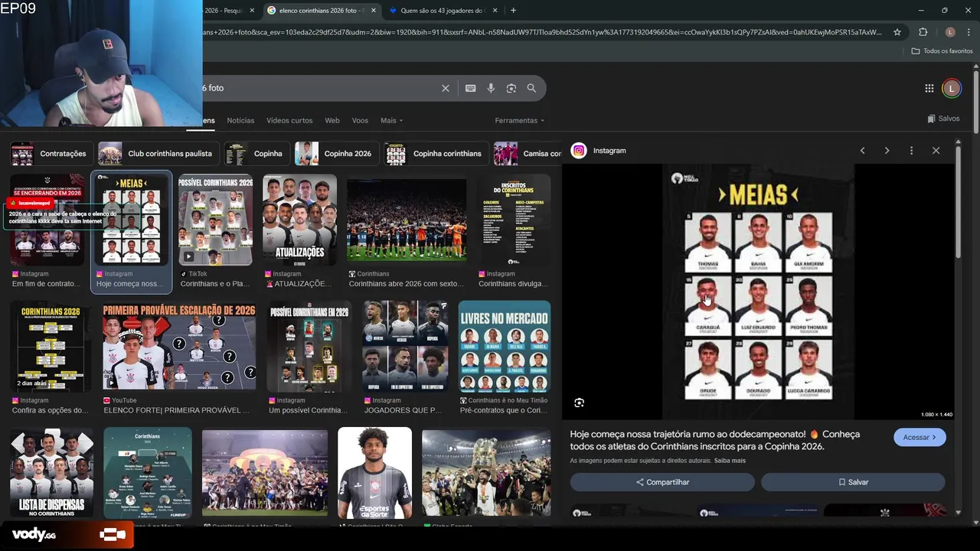980x551 pixels.
Task: Click the Compartilhar share button
Action: 662,482
